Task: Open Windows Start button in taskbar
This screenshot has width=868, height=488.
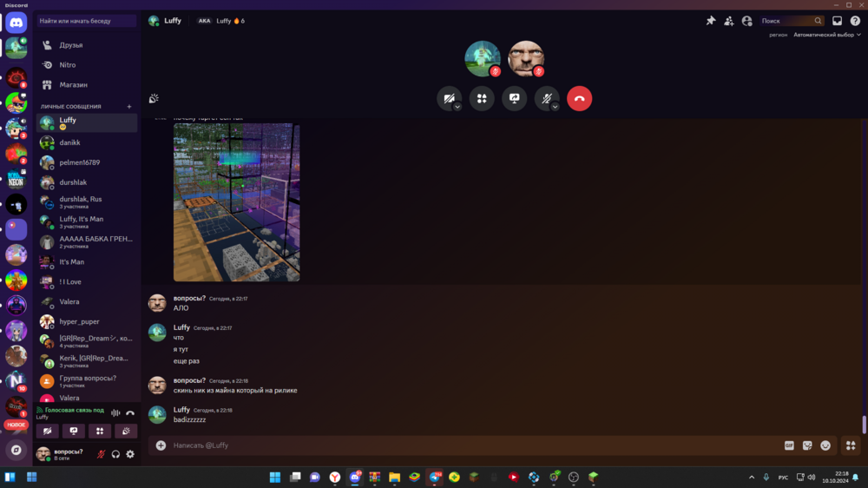Action: (275, 477)
